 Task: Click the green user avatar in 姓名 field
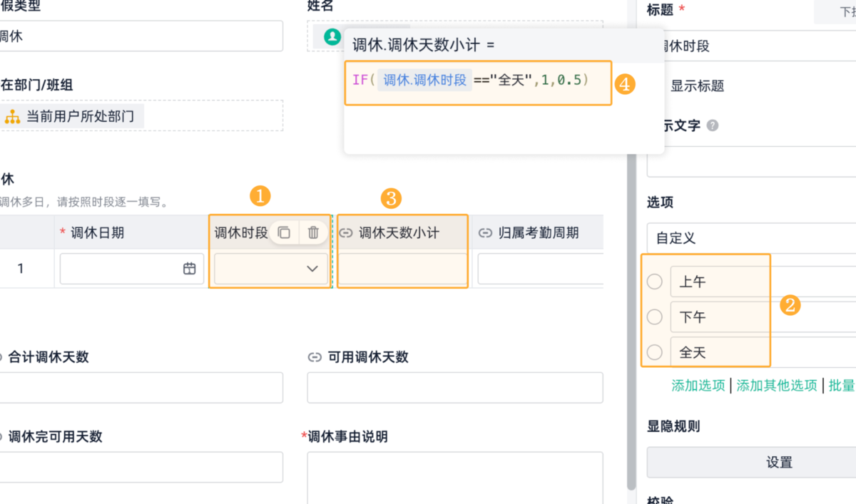(332, 37)
